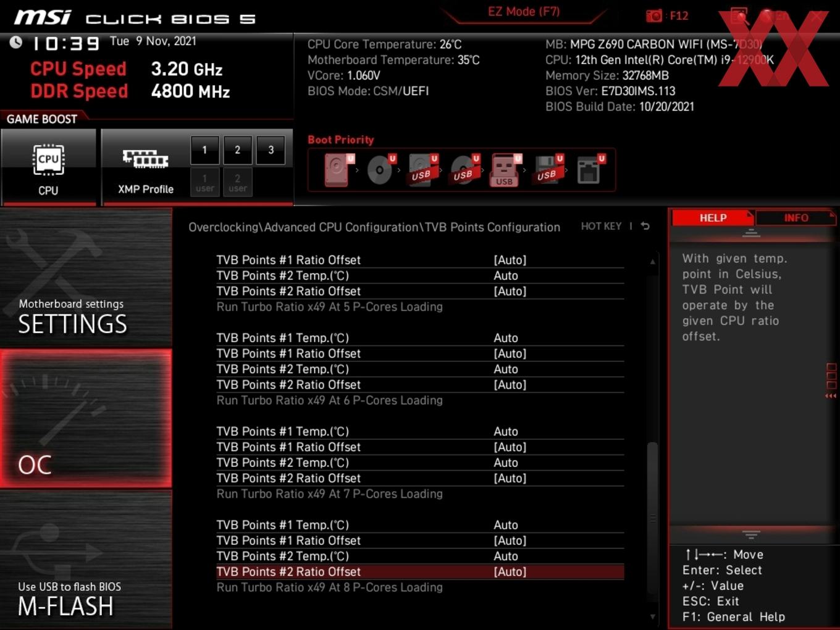840x630 pixels.
Task: Click the 10:39 system time
Action: pos(65,43)
